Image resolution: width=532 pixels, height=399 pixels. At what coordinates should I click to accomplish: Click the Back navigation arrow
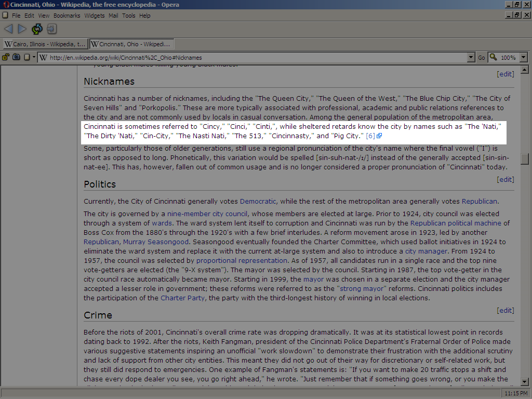click(8, 29)
